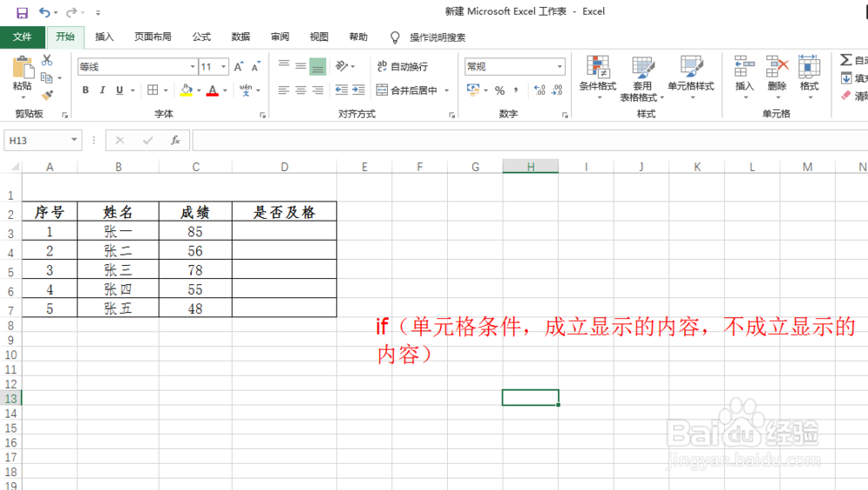This screenshot has height=490, width=868.
Task: Expand Merge & Center (合并后居中) dropdown arrow
Action: coord(447,89)
